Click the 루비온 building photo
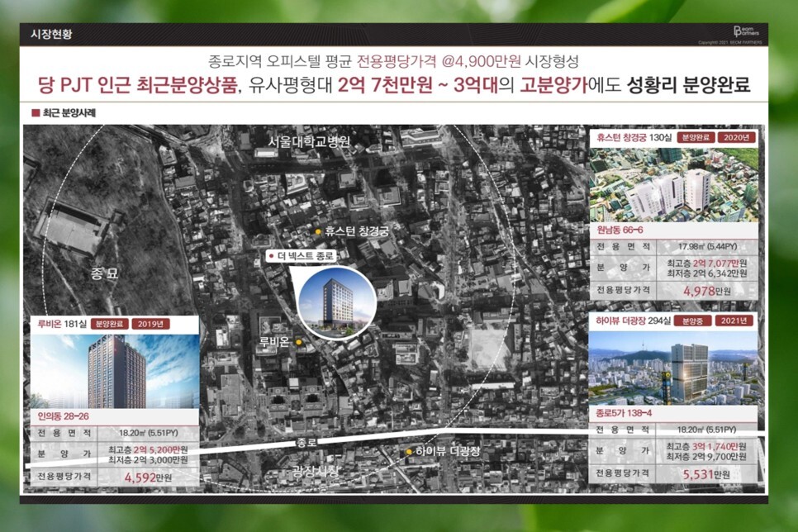 click(115, 372)
